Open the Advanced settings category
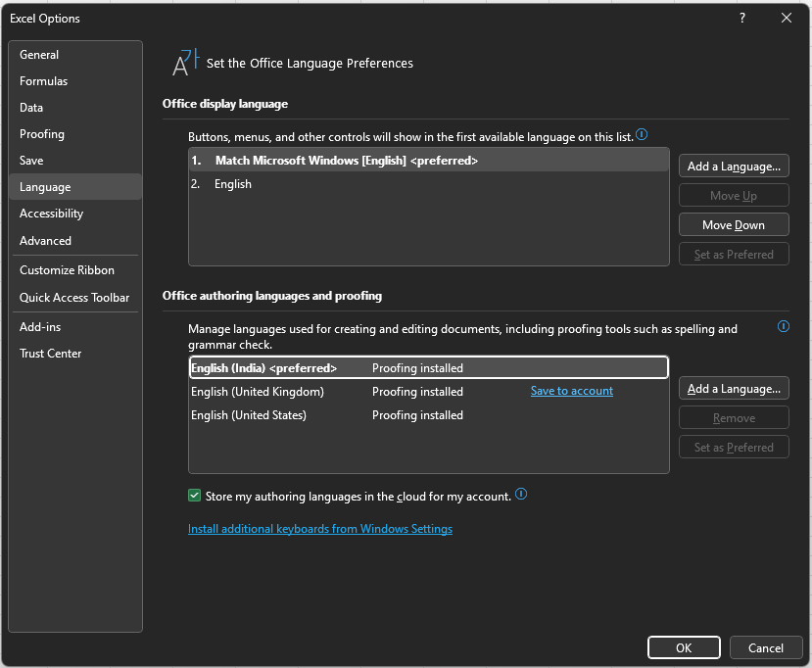This screenshot has width=812, height=668. 45,241
